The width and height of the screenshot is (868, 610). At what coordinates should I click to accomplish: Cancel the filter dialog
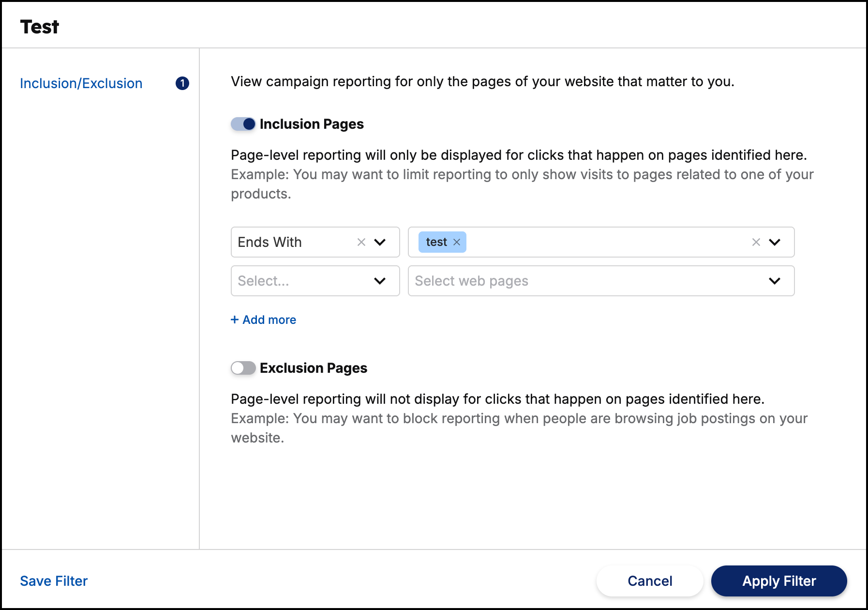650,581
